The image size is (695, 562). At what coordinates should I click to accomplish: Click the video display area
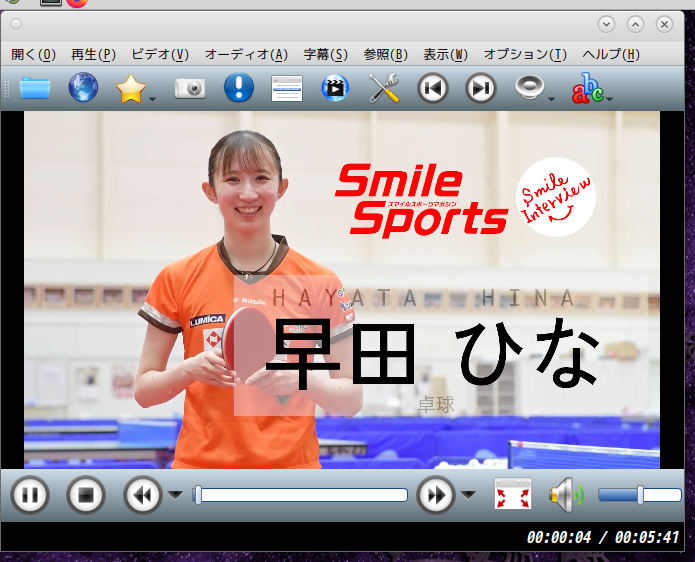[x=342, y=290]
